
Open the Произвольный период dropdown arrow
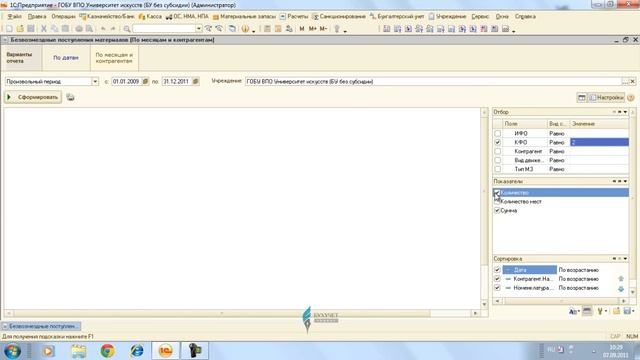click(95, 82)
